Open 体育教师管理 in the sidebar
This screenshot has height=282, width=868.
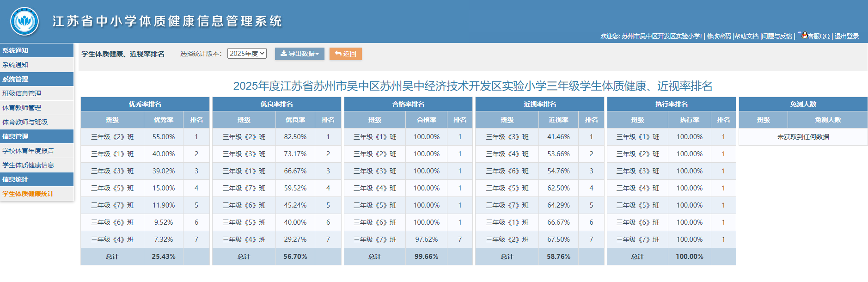click(22, 108)
